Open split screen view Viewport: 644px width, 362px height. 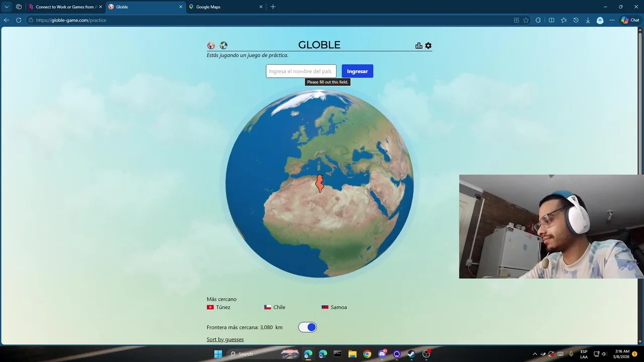[x=551, y=20]
